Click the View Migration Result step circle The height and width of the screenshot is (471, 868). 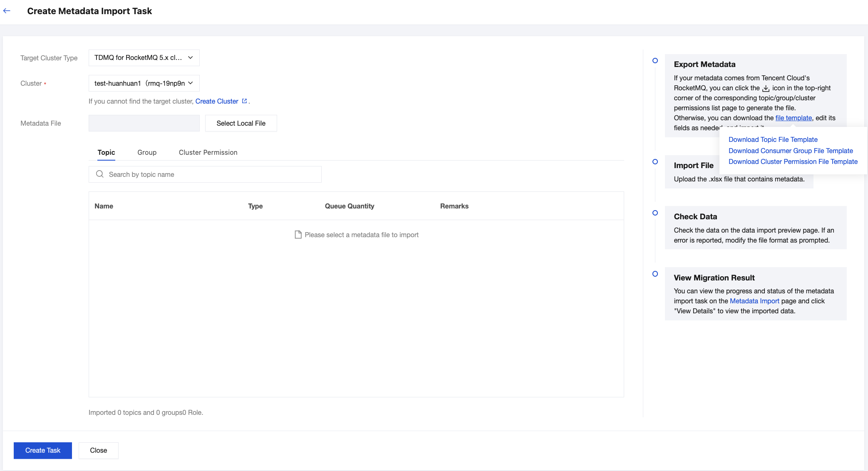click(655, 274)
